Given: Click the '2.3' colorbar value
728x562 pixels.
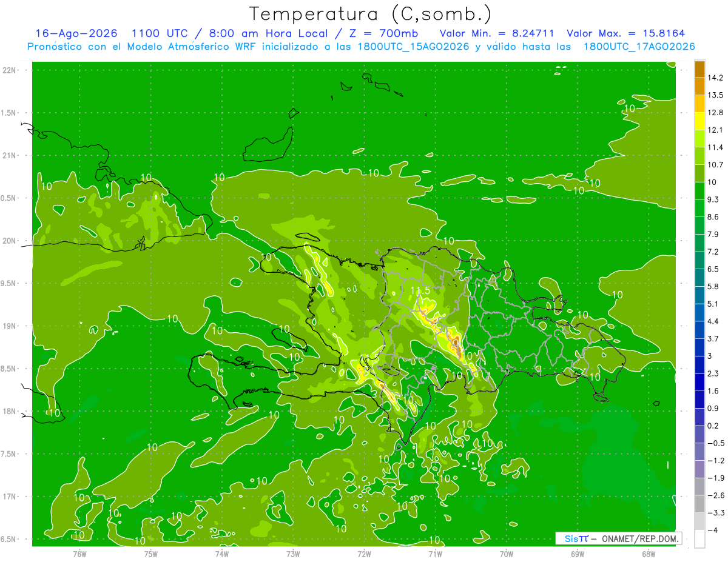Looking at the screenshot, I should pyautogui.click(x=713, y=373).
